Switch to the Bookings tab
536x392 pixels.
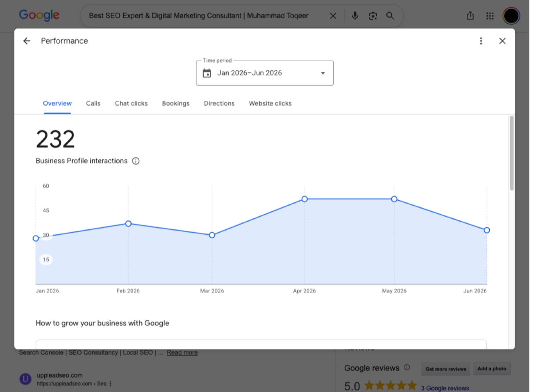[176, 103]
